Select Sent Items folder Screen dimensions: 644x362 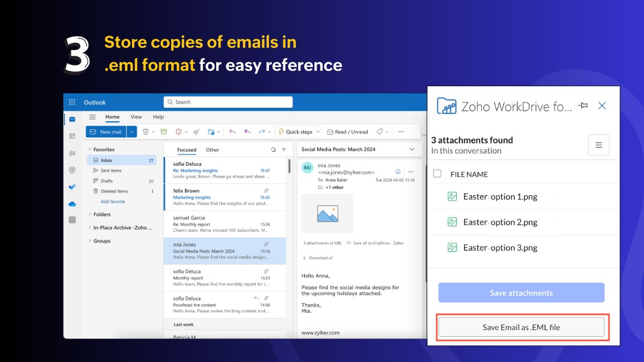click(x=121, y=171)
